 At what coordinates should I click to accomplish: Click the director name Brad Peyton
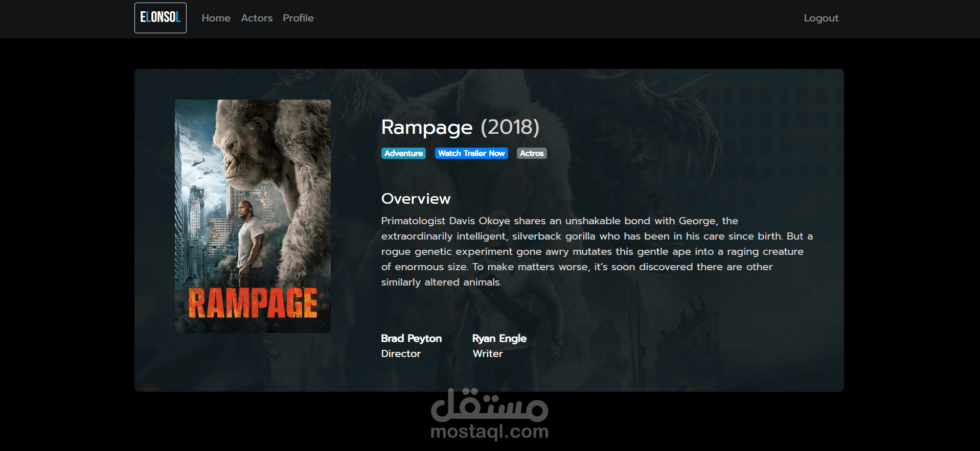(412, 338)
